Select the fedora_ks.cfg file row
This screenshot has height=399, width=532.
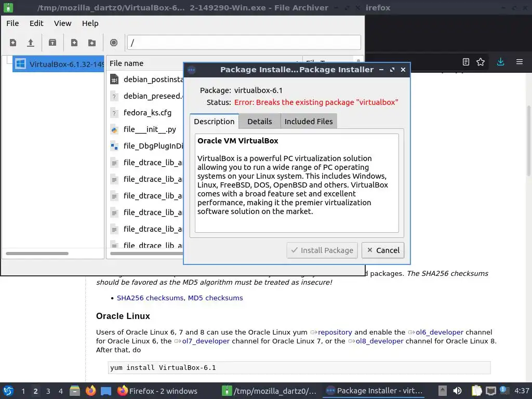[146, 113]
